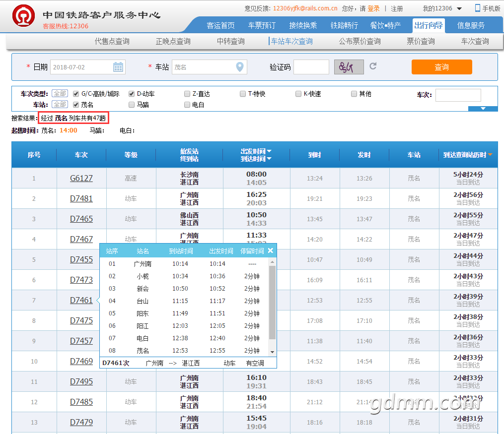Click scroll-down arrow in stops popup
504x434 pixels.
(x=272, y=352)
